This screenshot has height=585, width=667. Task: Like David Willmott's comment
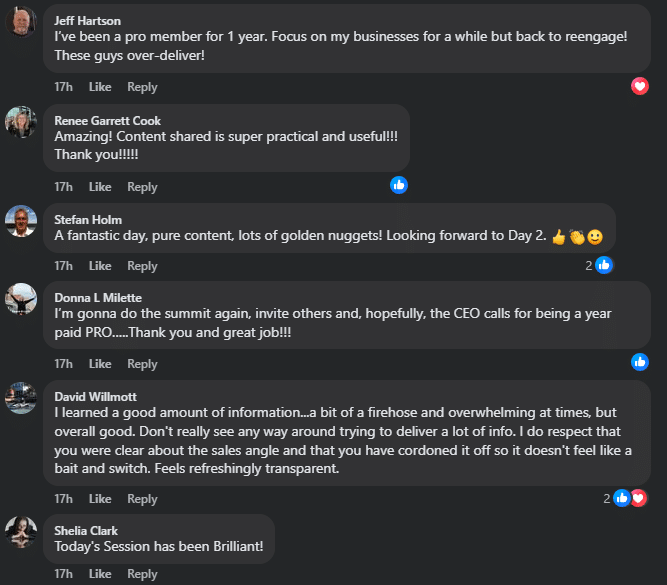pyautogui.click(x=100, y=499)
